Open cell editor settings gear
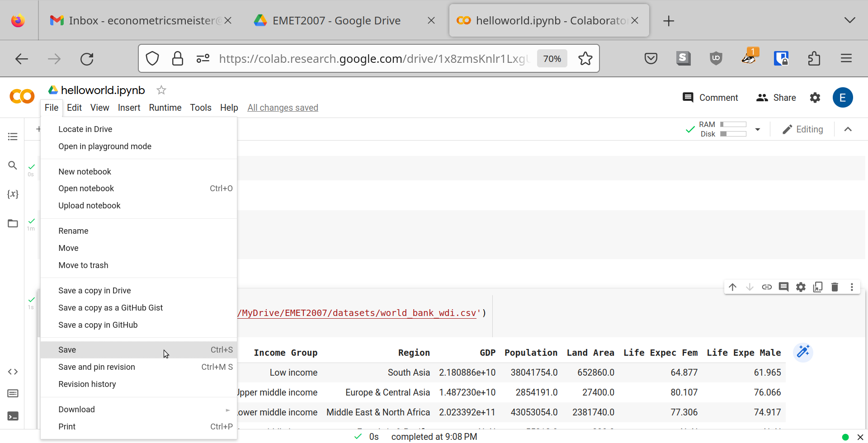This screenshot has height=443, width=868. point(801,287)
